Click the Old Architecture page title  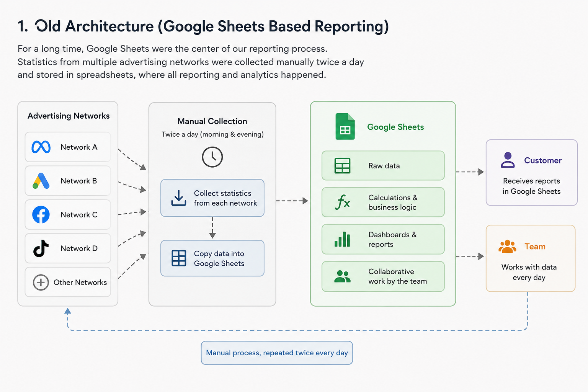(203, 26)
